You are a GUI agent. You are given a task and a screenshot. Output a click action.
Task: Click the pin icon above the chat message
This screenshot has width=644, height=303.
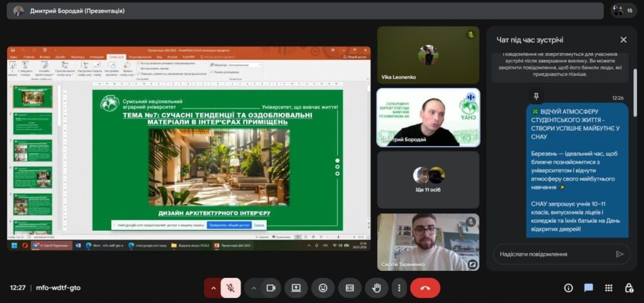tap(536, 96)
